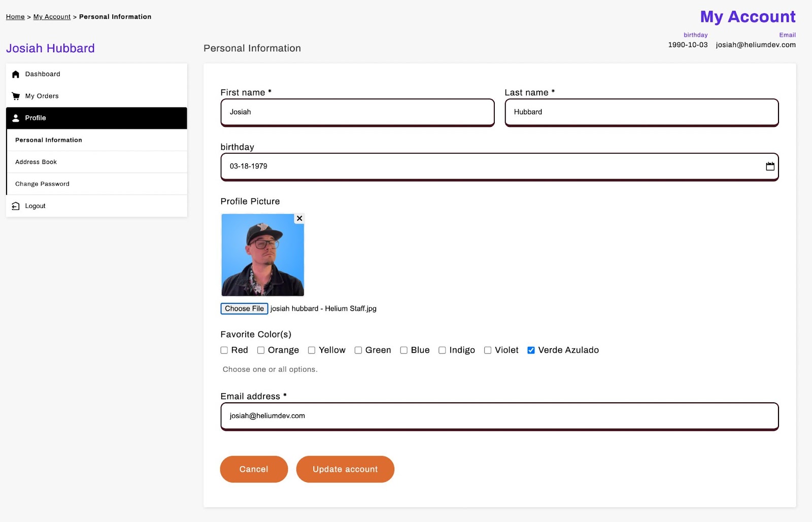
Task: Open My Orders in the sidebar
Action: 96,96
